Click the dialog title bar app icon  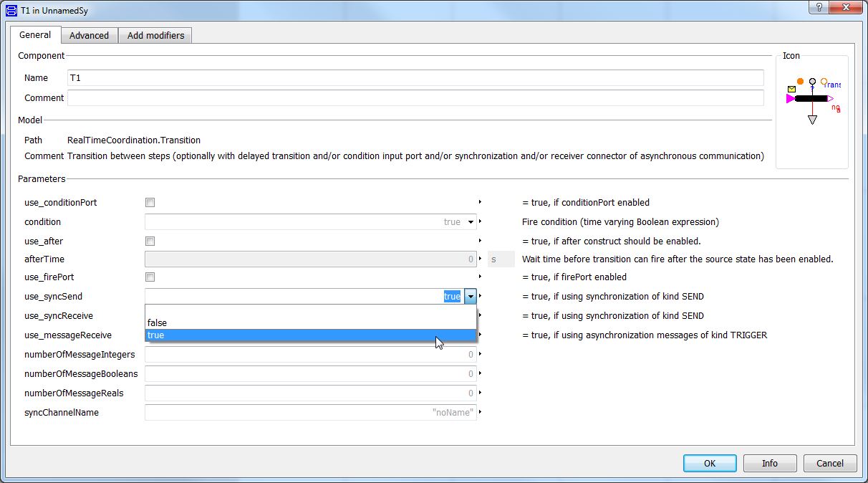coord(11,11)
